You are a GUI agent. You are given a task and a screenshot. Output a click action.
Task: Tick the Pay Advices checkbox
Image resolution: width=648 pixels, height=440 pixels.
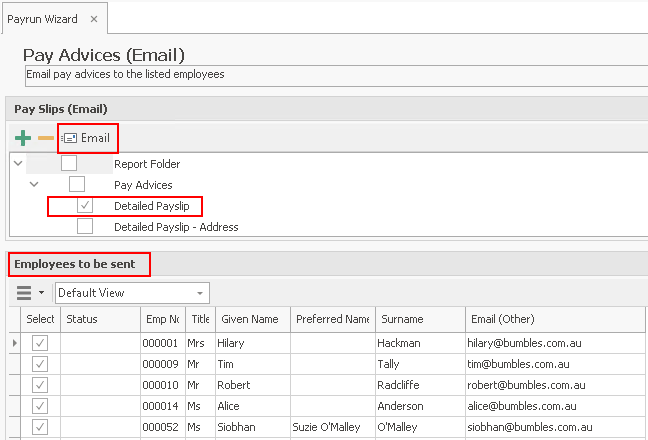(x=77, y=184)
